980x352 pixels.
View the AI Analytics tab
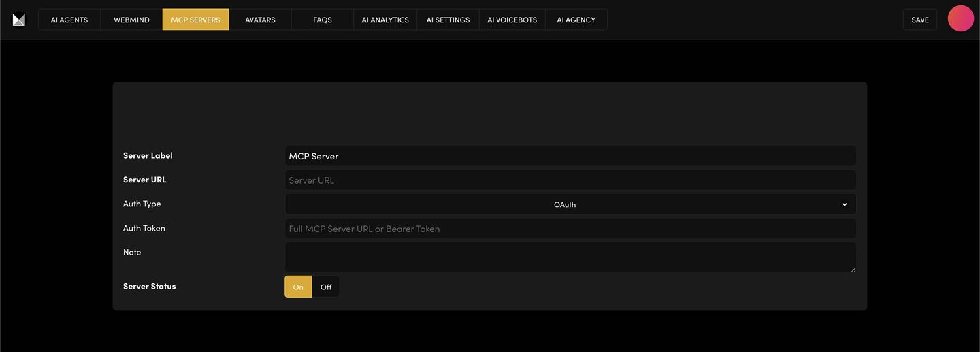tap(385, 20)
